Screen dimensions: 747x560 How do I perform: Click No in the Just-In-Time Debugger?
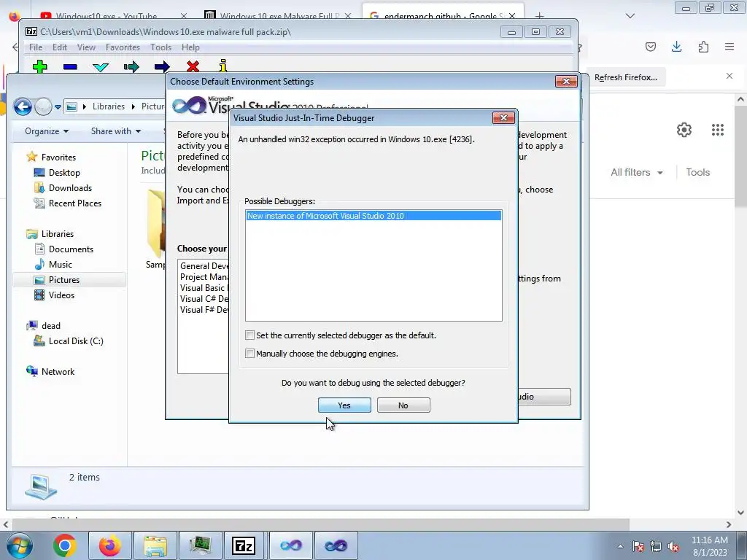[403, 405]
